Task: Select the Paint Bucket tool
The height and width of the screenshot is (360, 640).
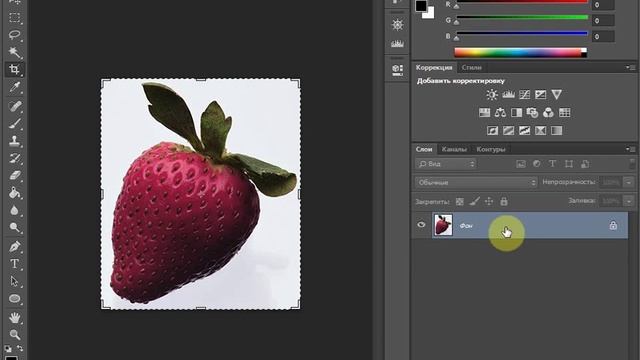Action: tap(15, 193)
